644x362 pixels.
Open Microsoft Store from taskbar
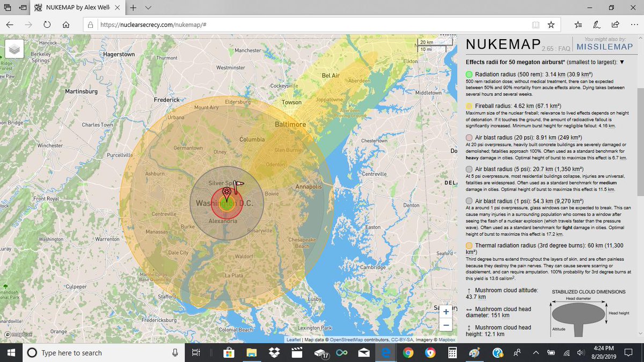tap(229, 353)
